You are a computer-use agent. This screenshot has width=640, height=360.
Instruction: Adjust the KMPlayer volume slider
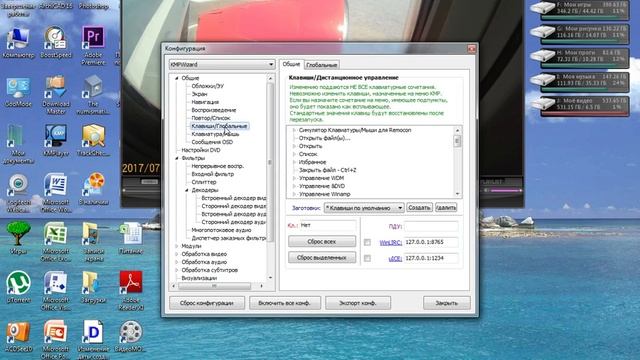point(505,190)
